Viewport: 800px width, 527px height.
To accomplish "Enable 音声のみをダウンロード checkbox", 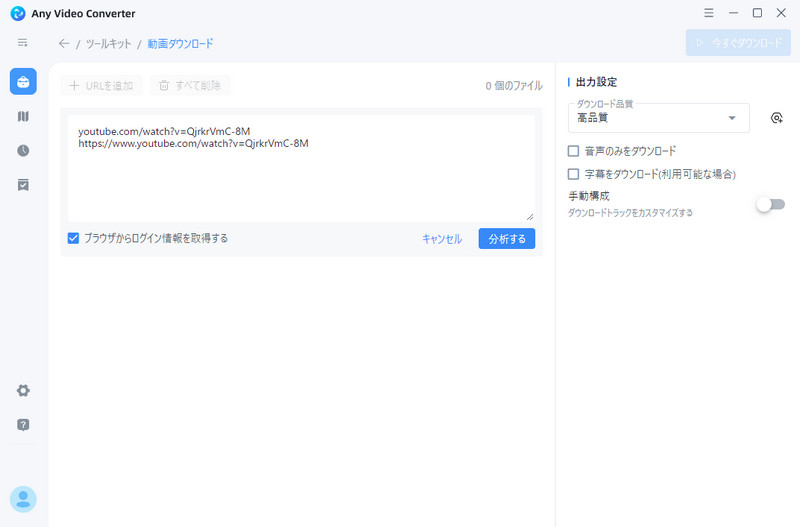I will 573,151.
